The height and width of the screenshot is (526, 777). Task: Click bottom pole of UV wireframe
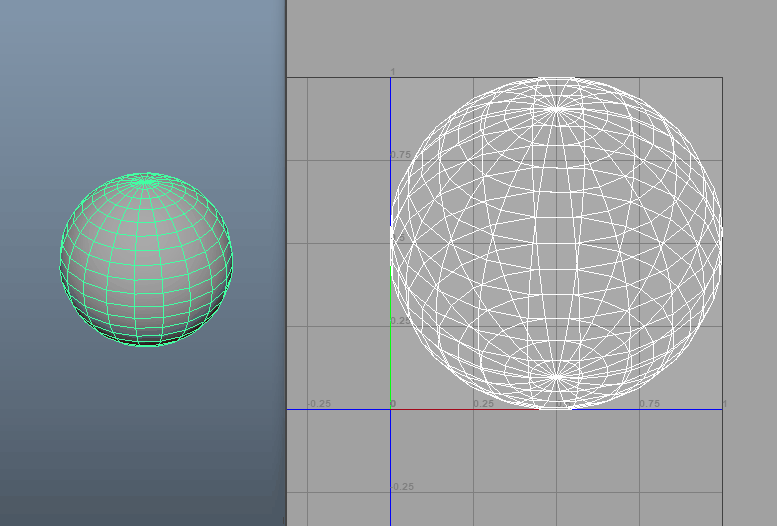click(556, 377)
